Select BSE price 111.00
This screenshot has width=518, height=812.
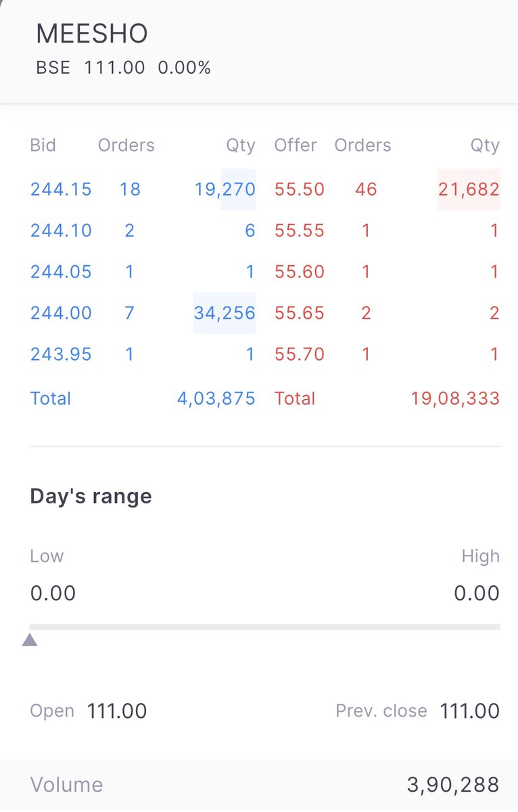(114, 68)
